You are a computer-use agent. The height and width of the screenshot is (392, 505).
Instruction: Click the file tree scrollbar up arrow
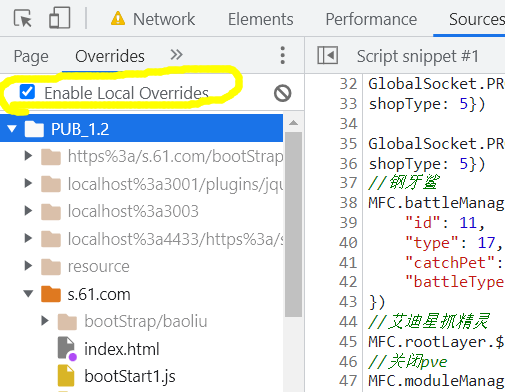point(293,123)
